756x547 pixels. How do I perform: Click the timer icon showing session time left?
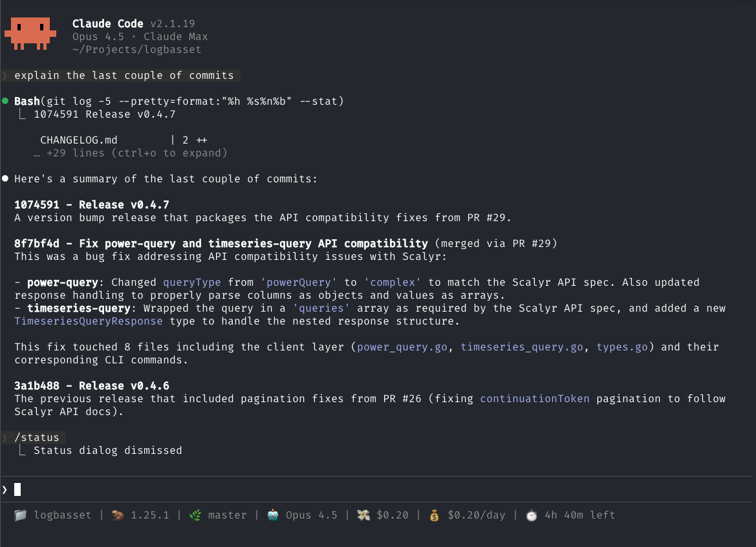tap(532, 515)
